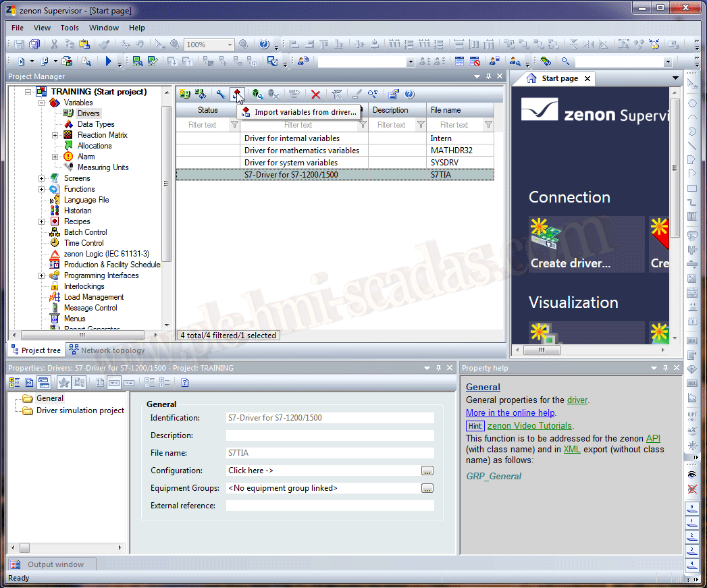Click the Configuration ellipsis button

[427, 471]
